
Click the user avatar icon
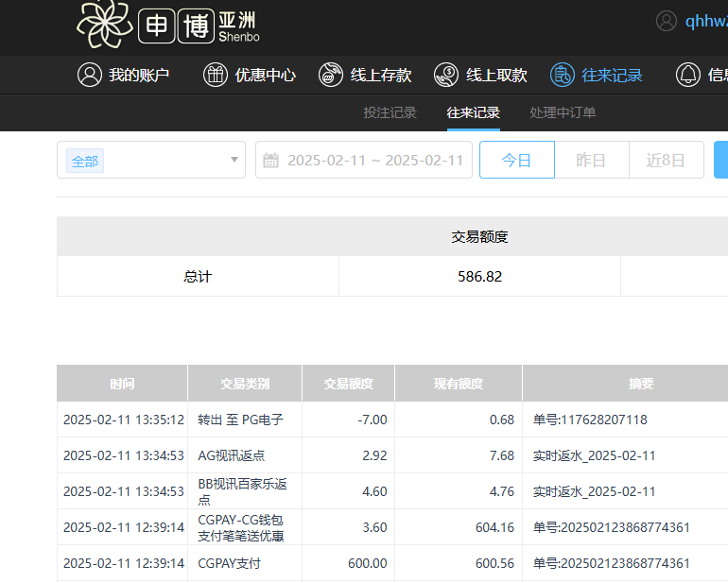[x=667, y=21]
